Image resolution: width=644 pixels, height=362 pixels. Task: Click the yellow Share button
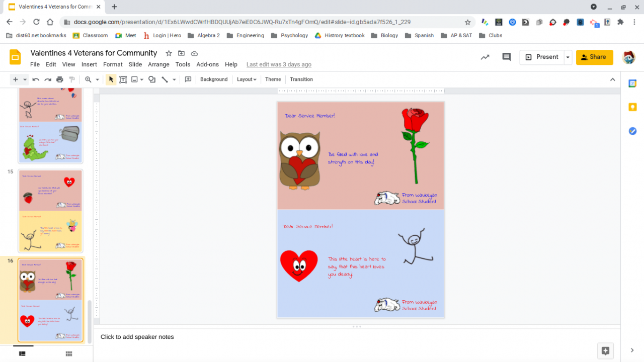(594, 57)
